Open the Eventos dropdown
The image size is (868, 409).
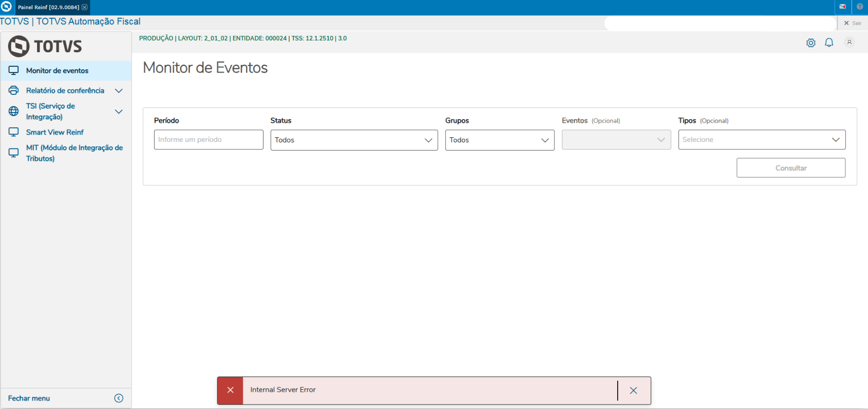click(616, 140)
